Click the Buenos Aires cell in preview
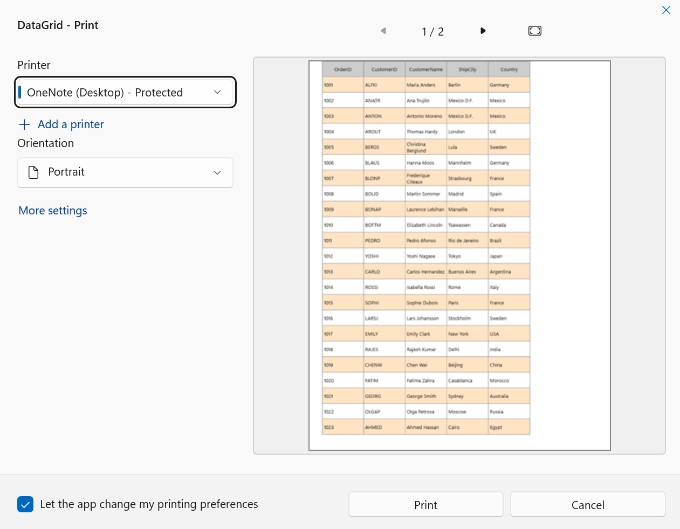680x529 pixels. pos(468,272)
